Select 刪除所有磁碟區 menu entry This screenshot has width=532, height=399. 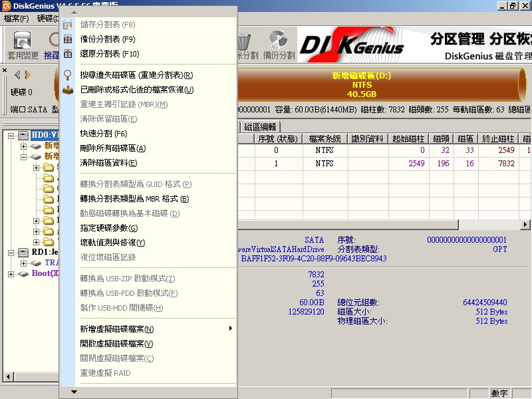(x=112, y=148)
